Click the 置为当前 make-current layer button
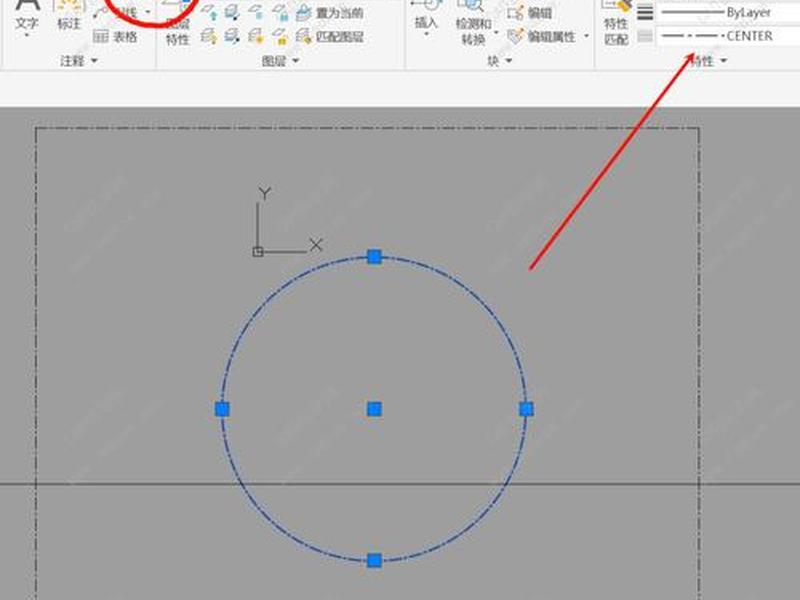 tap(330, 13)
